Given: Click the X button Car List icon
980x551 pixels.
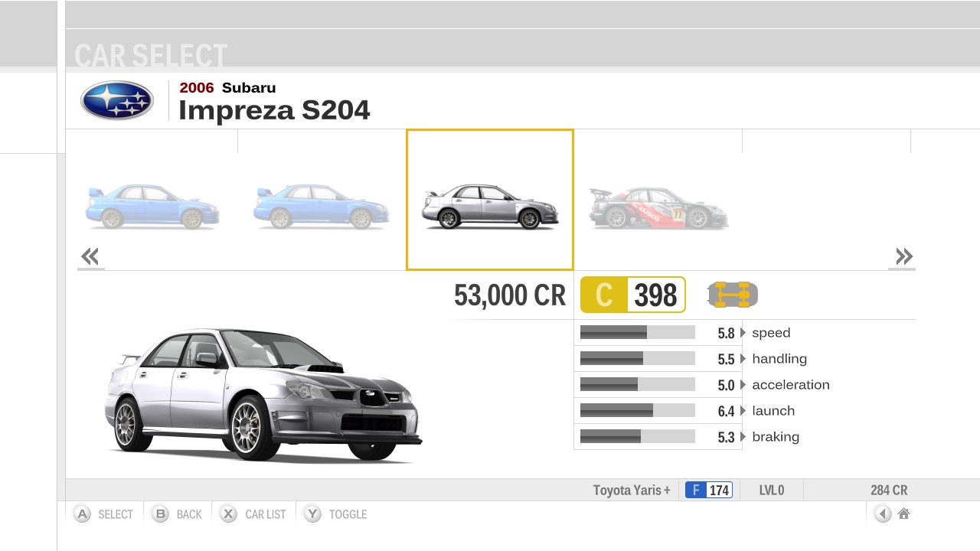Looking at the screenshot, I should (x=228, y=514).
